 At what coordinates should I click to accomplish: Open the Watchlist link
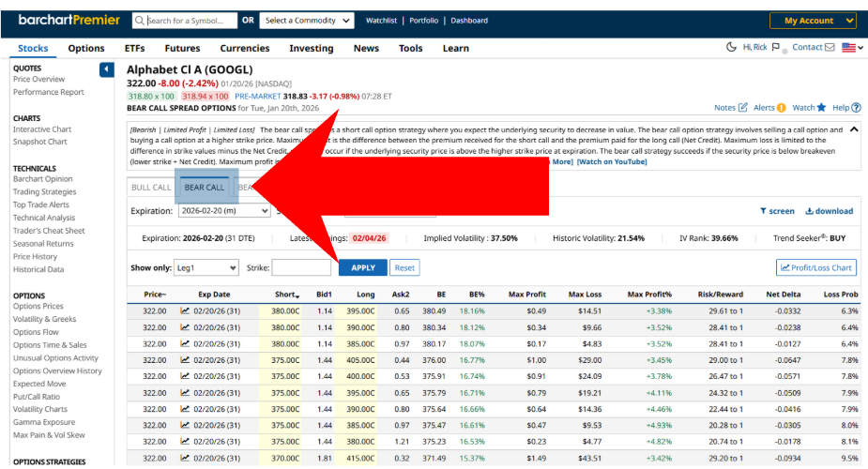point(381,21)
